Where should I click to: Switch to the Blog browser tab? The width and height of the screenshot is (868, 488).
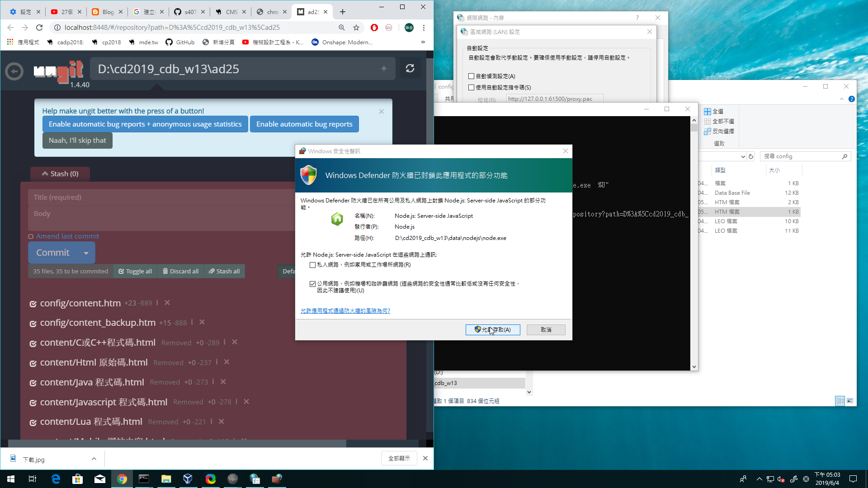tap(107, 12)
